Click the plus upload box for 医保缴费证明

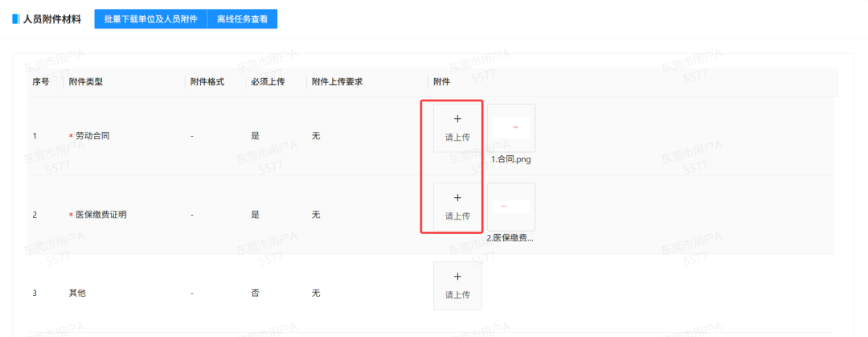pos(457,207)
